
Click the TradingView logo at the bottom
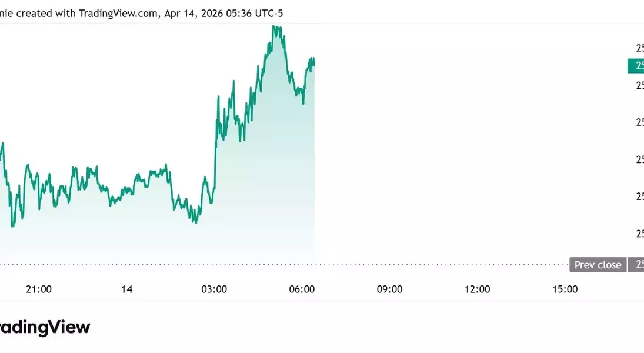[x=45, y=328]
